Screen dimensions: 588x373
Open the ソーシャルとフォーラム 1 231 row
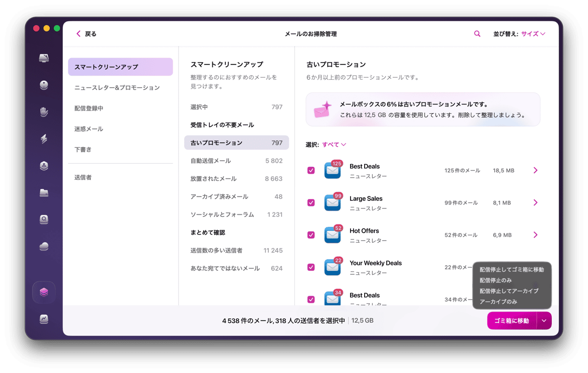point(236,214)
